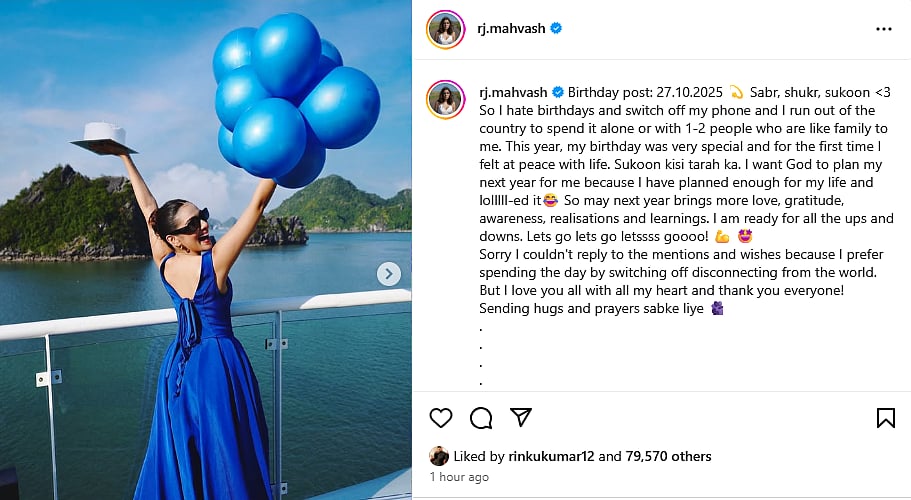Save the post with bookmark icon

(885, 418)
